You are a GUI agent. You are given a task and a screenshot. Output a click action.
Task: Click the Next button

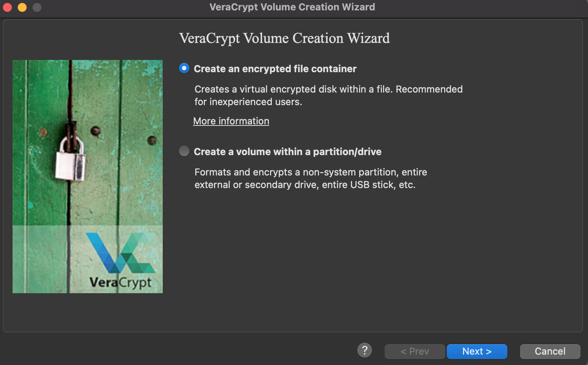click(477, 351)
